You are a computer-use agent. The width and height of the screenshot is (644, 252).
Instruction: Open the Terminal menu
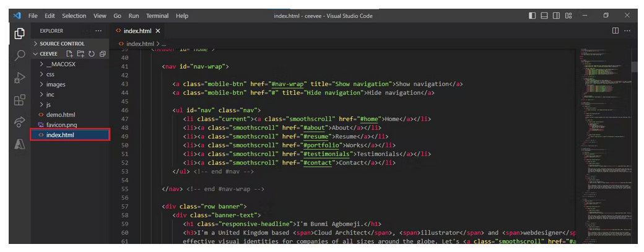[x=157, y=15]
